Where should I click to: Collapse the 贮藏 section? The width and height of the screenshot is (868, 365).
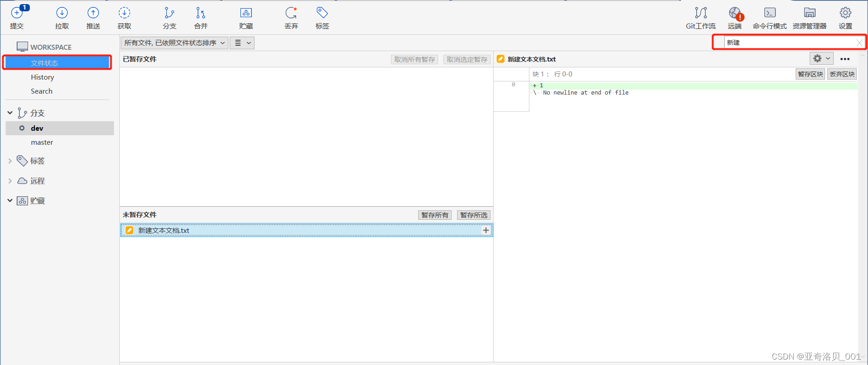[10, 200]
